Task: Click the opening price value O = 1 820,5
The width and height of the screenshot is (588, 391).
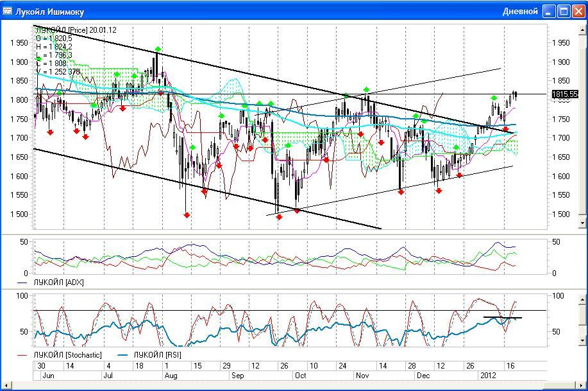Action: pos(54,39)
